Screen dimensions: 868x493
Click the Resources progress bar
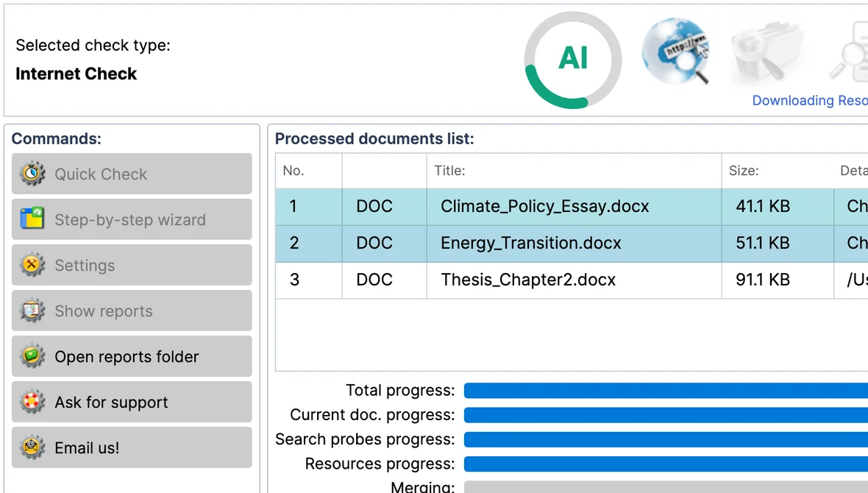tap(666, 464)
